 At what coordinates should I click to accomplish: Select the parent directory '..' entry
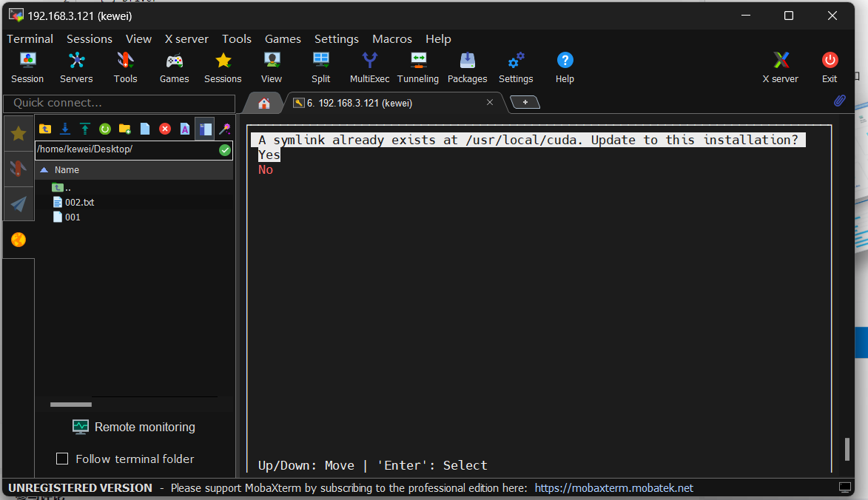click(x=61, y=188)
